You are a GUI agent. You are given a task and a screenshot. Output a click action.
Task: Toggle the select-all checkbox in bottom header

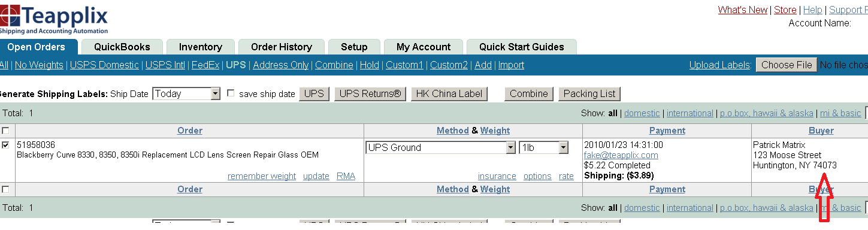pyautogui.click(x=5, y=189)
